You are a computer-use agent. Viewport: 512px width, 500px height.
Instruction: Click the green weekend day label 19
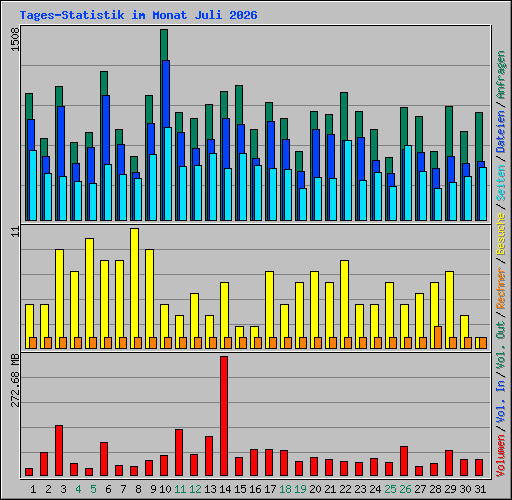tap(300, 489)
